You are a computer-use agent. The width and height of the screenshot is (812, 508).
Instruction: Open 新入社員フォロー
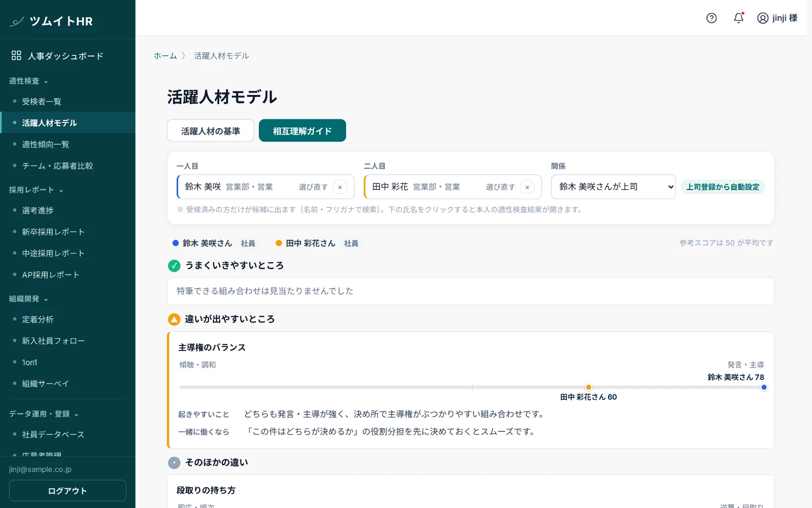(x=67, y=341)
